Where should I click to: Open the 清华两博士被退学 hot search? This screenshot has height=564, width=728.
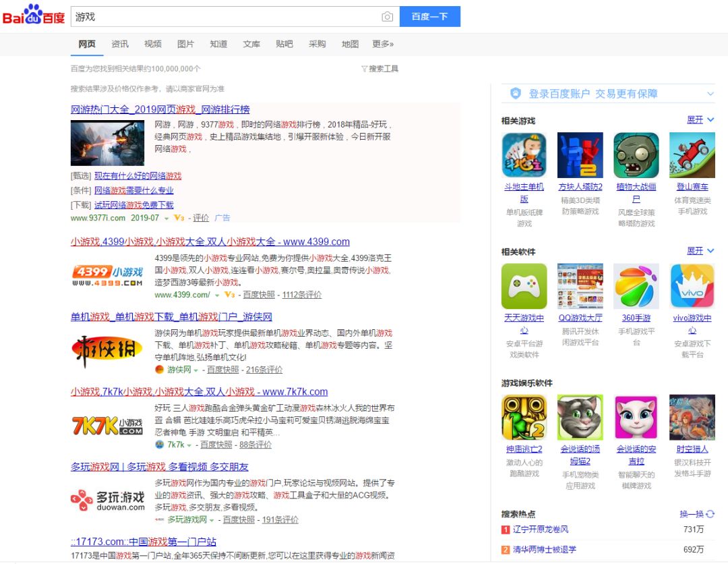click(545, 549)
